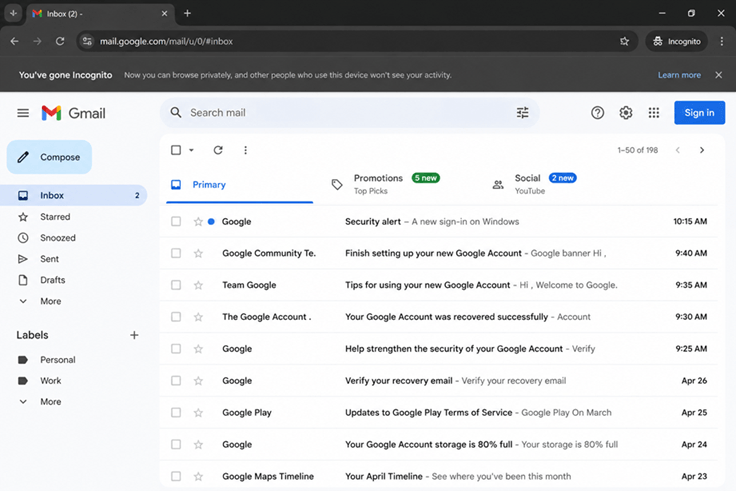
Task: Bookmark this page star icon
Action: (x=624, y=41)
